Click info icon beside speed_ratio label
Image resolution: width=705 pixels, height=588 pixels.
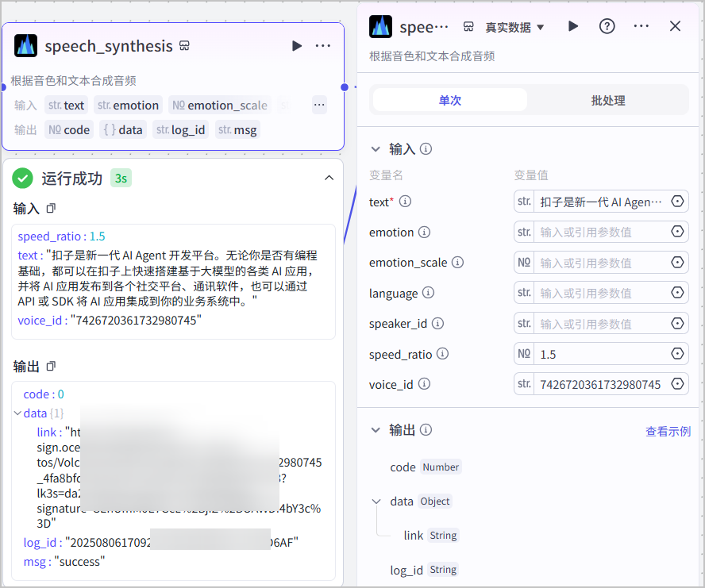coord(442,354)
